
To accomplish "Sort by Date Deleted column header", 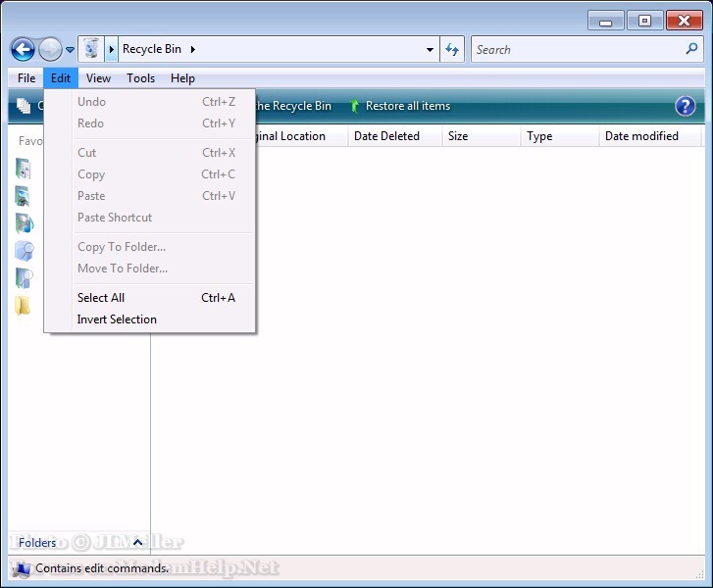I will point(394,136).
